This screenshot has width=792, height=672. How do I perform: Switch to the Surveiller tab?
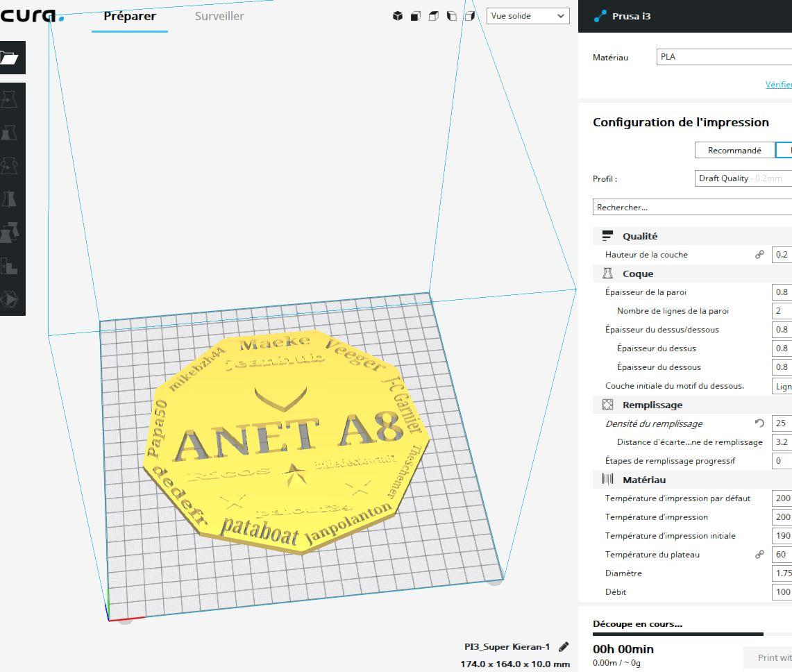[219, 16]
